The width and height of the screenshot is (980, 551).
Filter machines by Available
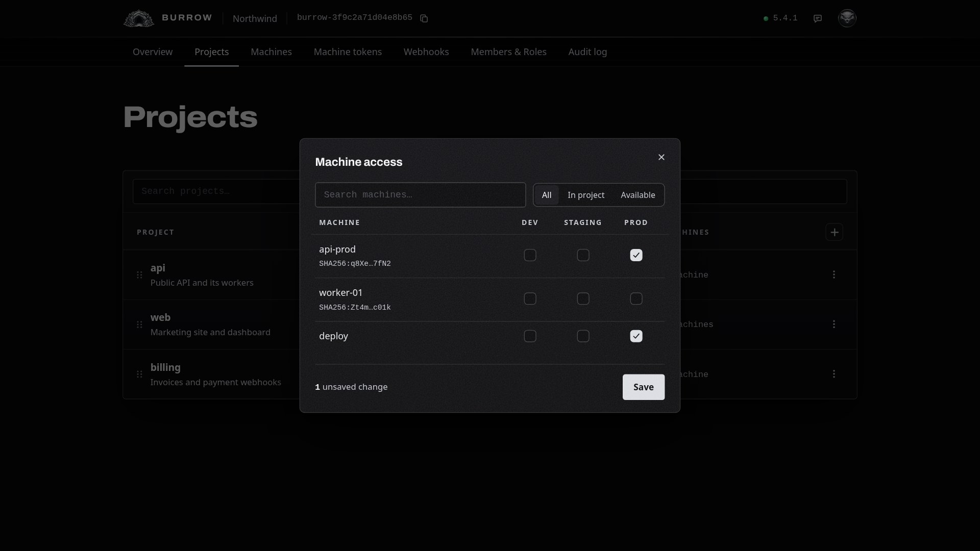pos(638,195)
